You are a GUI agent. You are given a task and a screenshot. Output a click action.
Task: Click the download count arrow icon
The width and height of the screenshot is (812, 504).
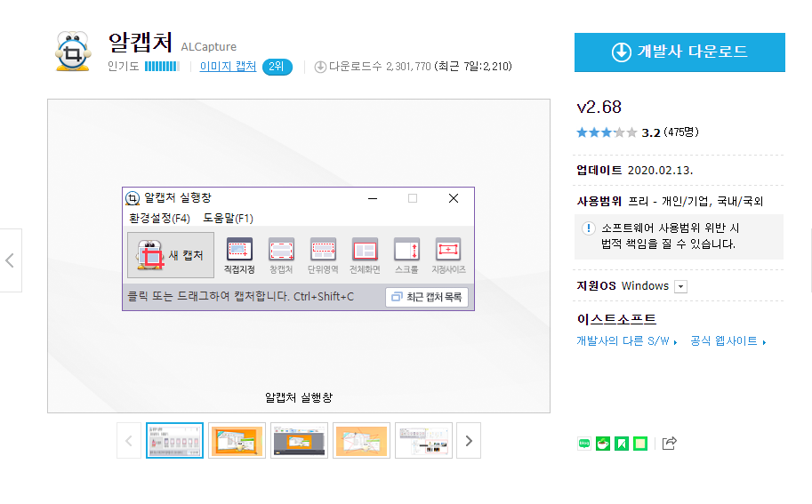[320, 67]
